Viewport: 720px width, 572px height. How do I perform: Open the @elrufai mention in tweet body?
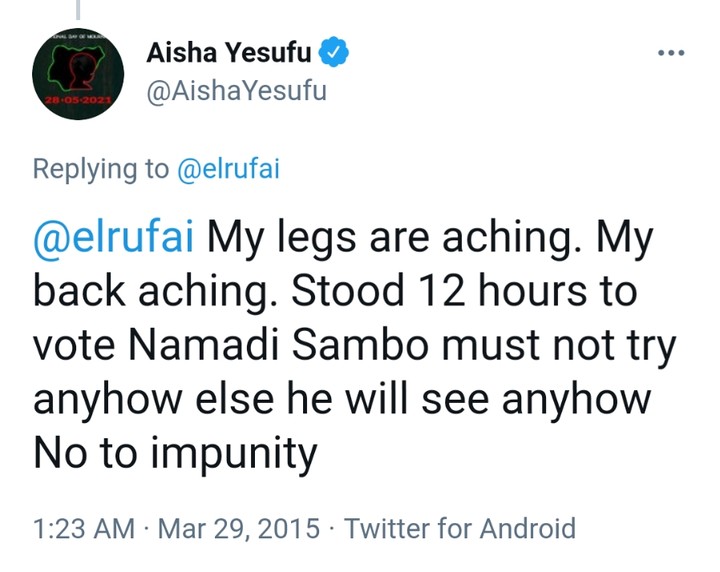point(116,242)
